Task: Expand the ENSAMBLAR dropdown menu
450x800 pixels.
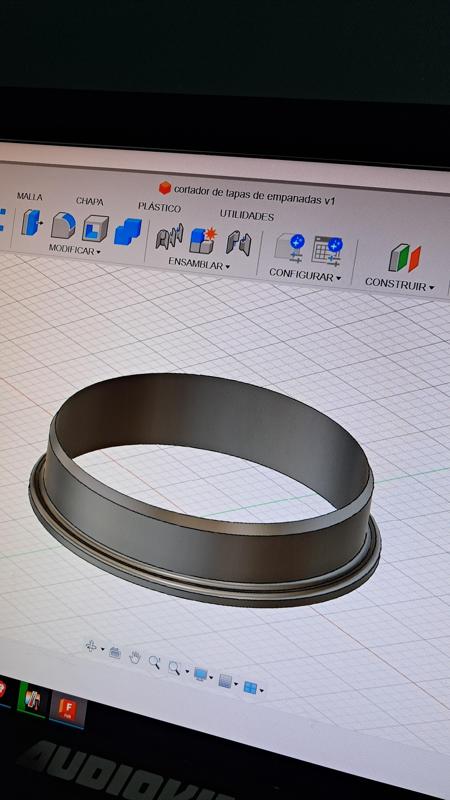Action: (199, 265)
